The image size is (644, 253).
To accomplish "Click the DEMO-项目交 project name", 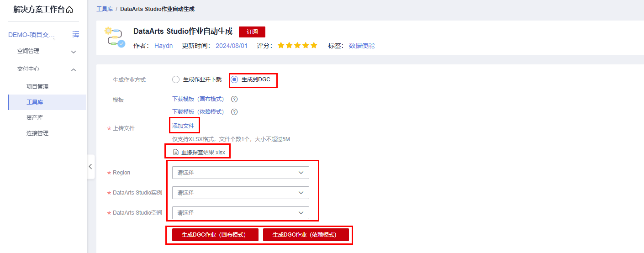I will pos(32,35).
